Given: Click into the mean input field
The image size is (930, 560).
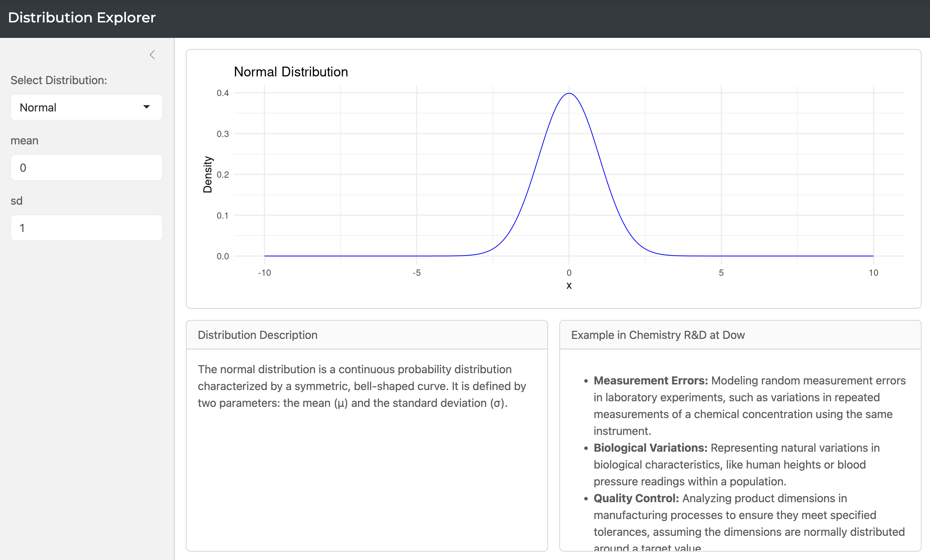Looking at the screenshot, I should (x=86, y=168).
